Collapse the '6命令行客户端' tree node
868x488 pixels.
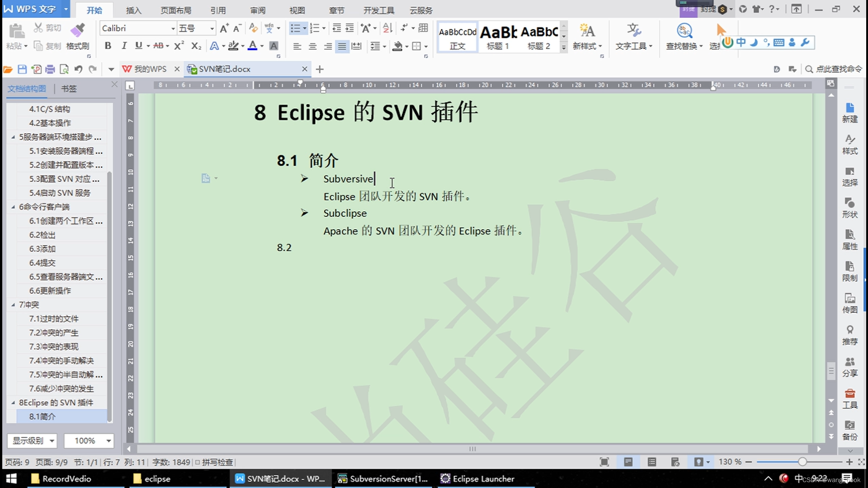(x=13, y=207)
